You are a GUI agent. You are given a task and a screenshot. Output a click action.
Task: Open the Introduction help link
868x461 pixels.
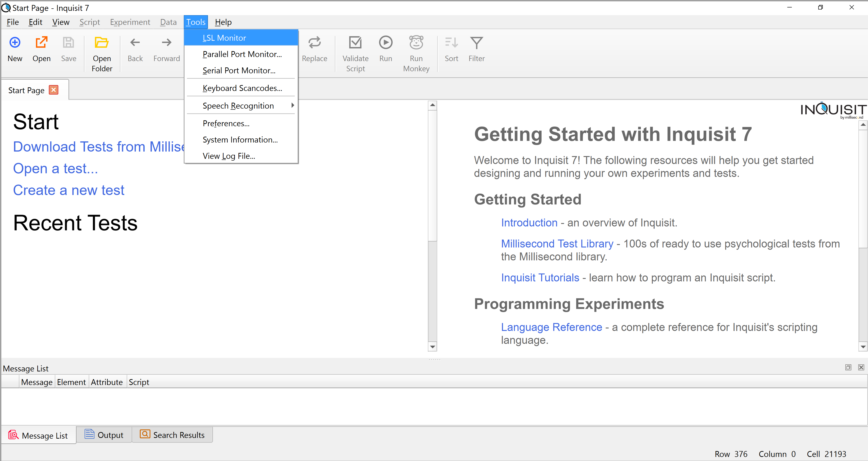click(x=529, y=223)
